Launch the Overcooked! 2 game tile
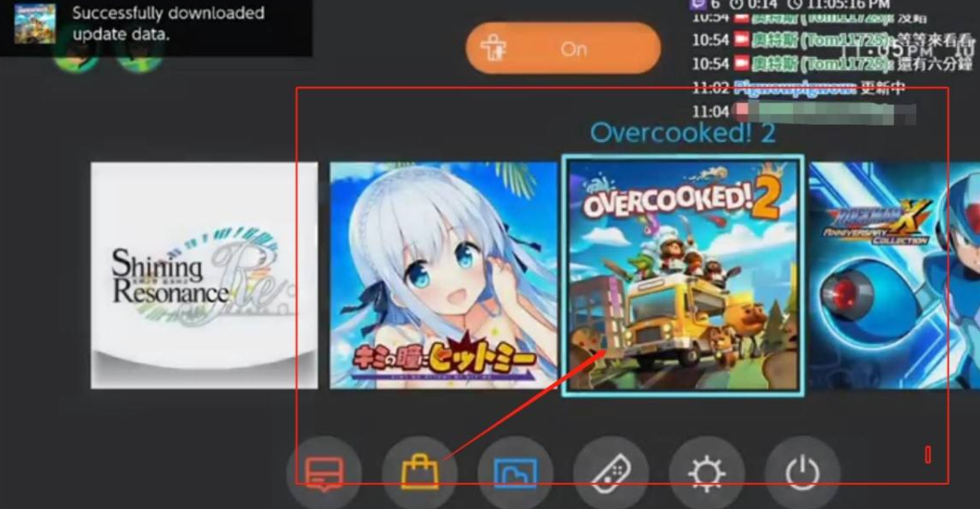Viewport: 980px width, 509px height. (x=683, y=276)
